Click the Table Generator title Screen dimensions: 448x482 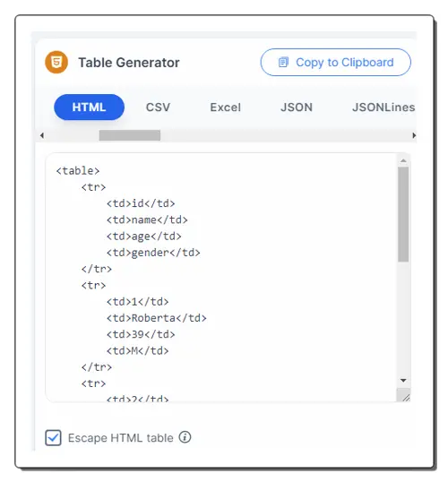pyautogui.click(x=129, y=63)
